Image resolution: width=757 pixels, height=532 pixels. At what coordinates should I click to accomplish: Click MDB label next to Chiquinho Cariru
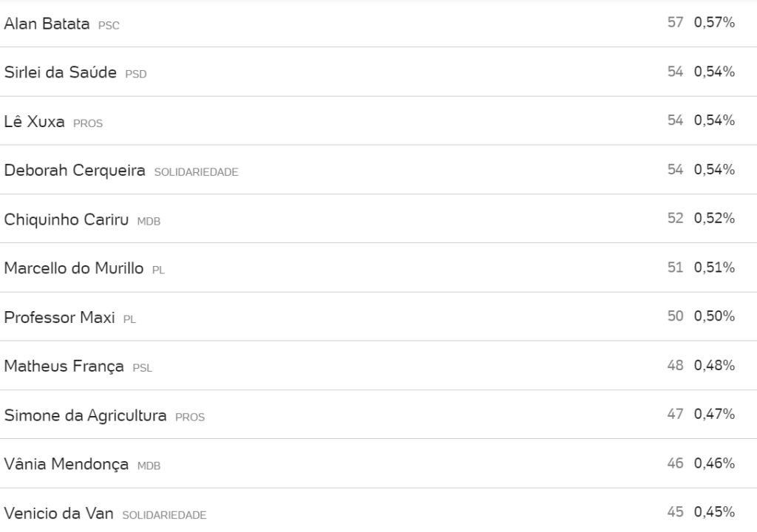coord(149,221)
